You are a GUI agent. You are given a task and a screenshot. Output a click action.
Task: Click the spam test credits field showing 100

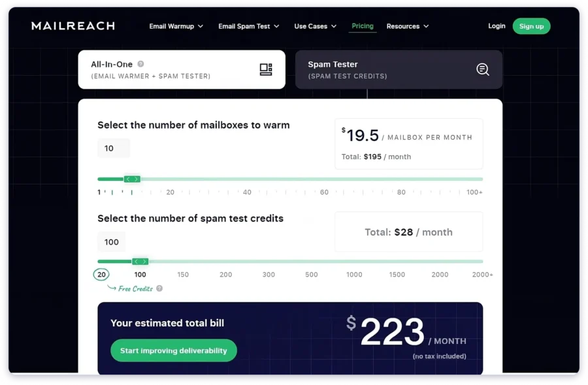pos(111,242)
